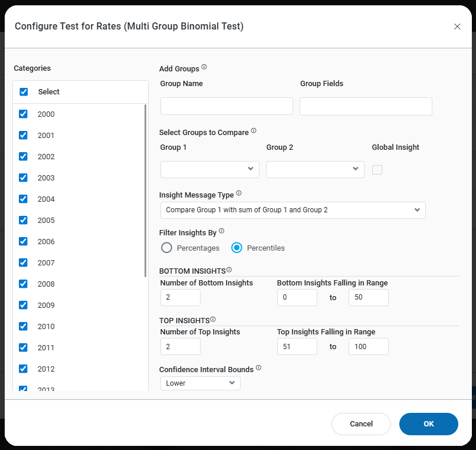This screenshot has width=476, height=450.
Task: Click the categories list scrollbar
Action: tap(146, 189)
